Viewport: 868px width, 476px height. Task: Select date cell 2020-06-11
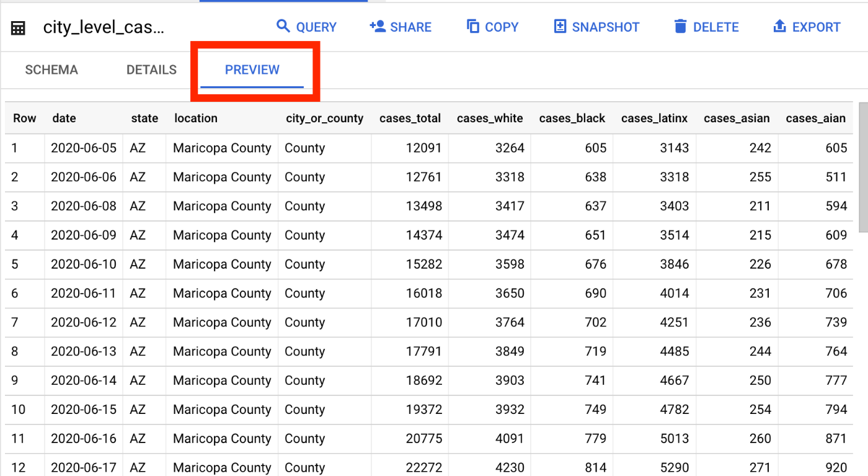[x=83, y=293]
